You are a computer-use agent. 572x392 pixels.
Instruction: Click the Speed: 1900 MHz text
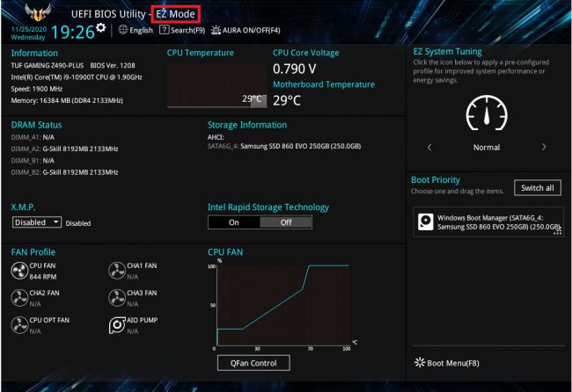37,89
